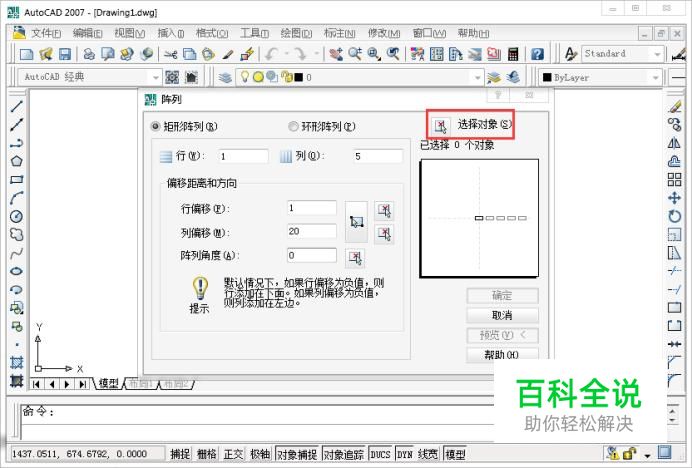Screen dimensions: 692x468
Task: Pick row offset from drawing icon
Action: click(384, 210)
